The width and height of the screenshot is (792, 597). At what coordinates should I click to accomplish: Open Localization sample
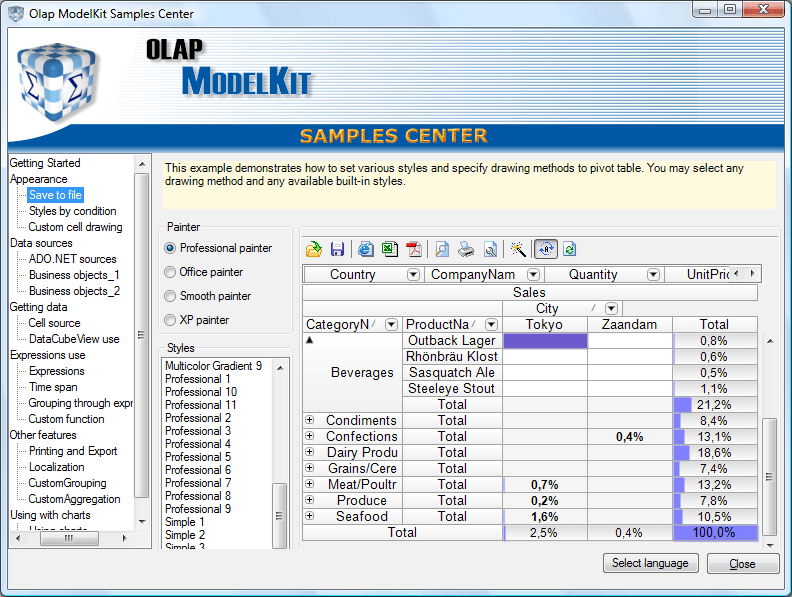pos(57,467)
